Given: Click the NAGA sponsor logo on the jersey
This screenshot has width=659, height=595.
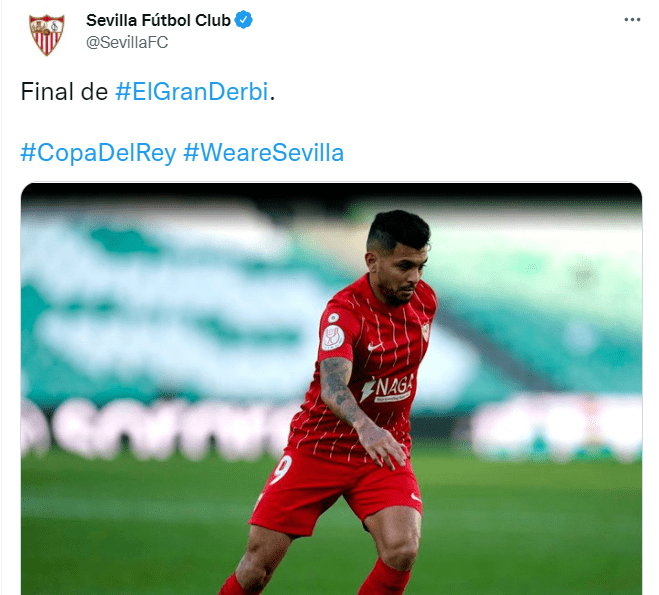Looking at the screenshot, I should (387, 387).
